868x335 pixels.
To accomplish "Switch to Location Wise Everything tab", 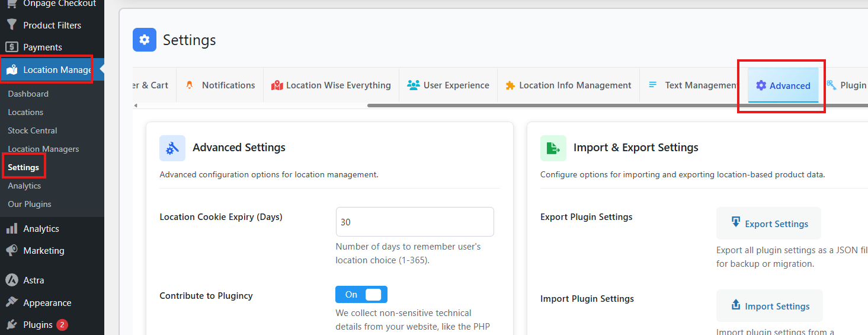I will click(x=331, y=85).
